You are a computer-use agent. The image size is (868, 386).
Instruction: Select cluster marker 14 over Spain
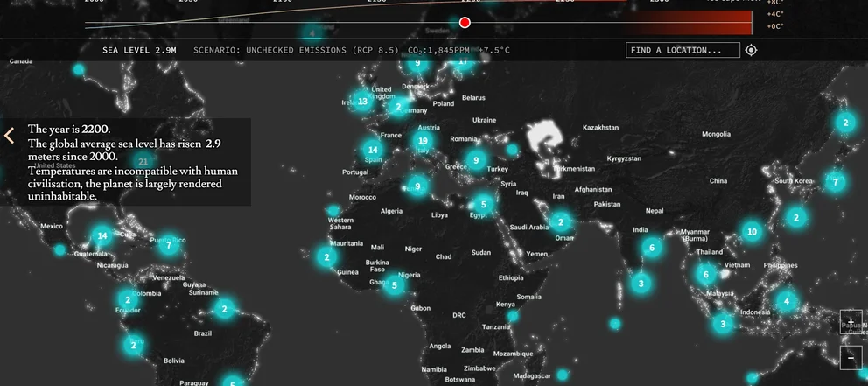[x=373, y=150]
